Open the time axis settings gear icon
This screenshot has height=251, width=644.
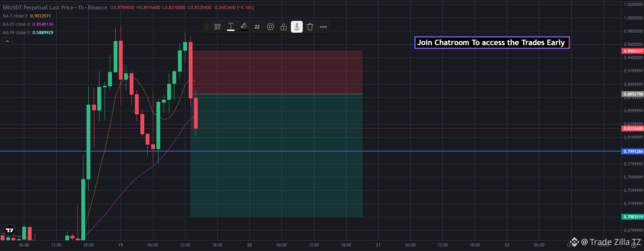click(x=634, y=245)
